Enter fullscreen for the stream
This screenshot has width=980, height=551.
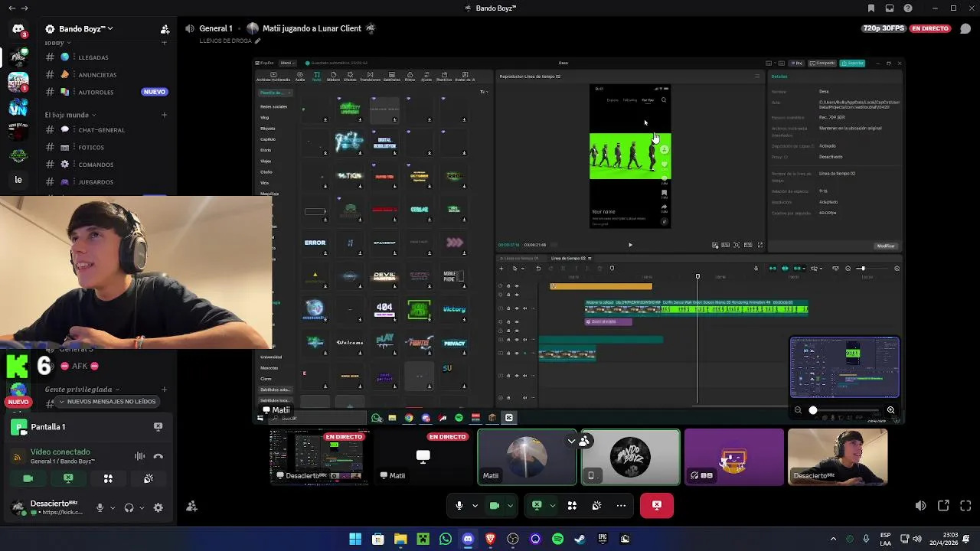[x=965, y=506]
